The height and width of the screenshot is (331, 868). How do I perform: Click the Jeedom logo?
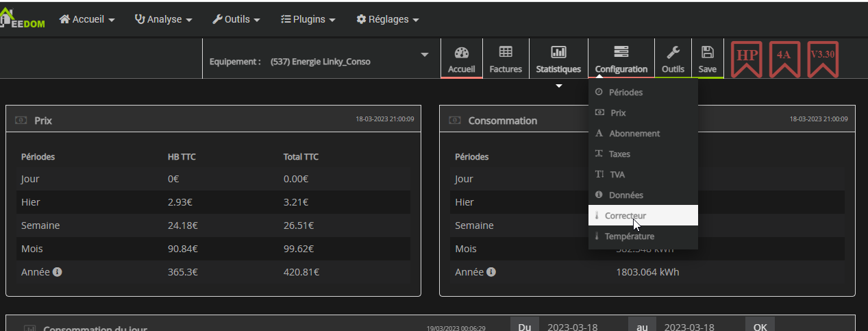point(23,19)
